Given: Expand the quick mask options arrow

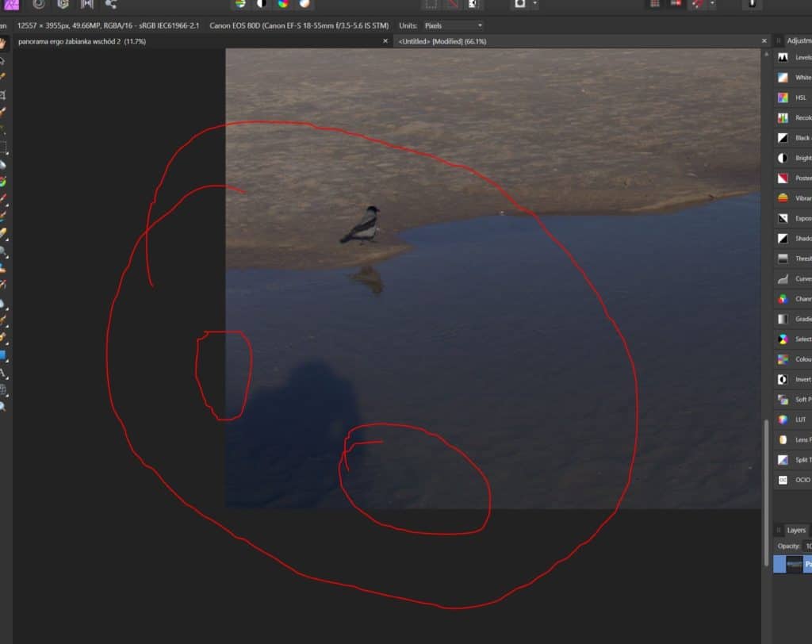Looking at the screenshot, I should pos(535,4).
